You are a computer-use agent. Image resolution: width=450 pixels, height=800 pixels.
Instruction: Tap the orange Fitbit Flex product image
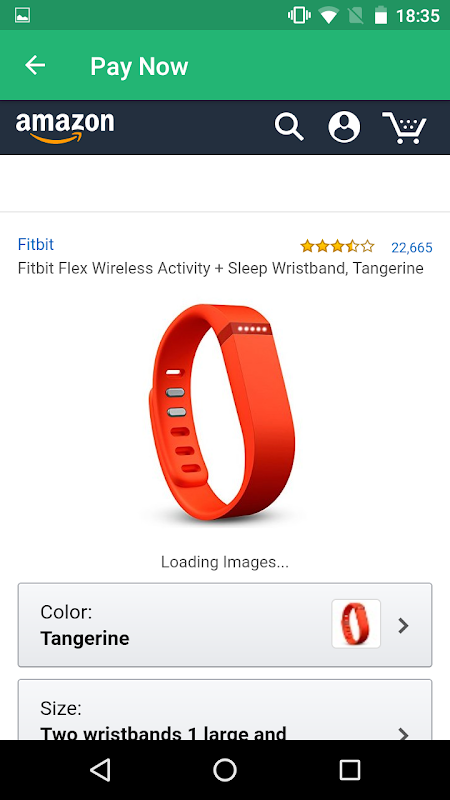(x=223, y=412)
